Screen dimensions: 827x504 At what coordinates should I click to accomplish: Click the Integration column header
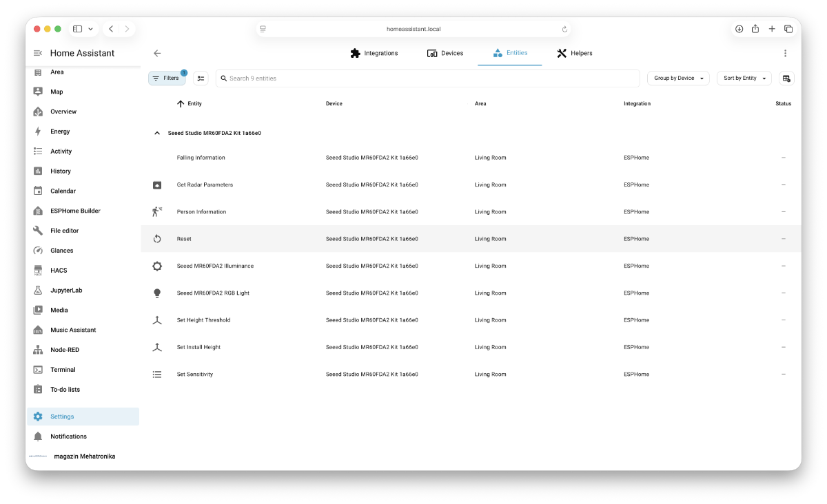point(637,104)
